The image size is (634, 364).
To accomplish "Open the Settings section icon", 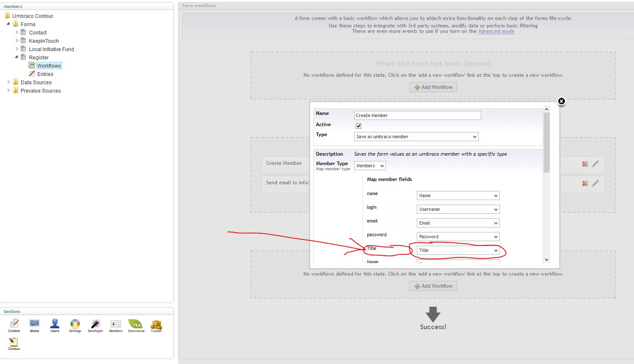I will click(x=75, y=324).
